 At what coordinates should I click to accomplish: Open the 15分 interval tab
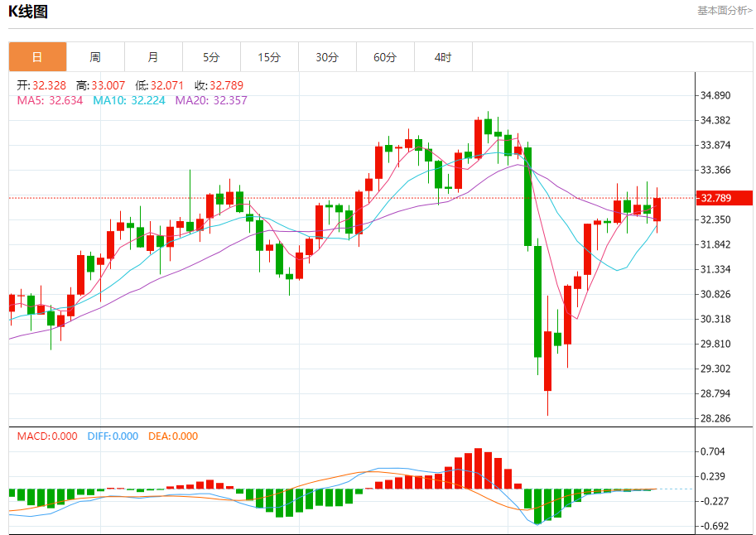tap(269, 57)
